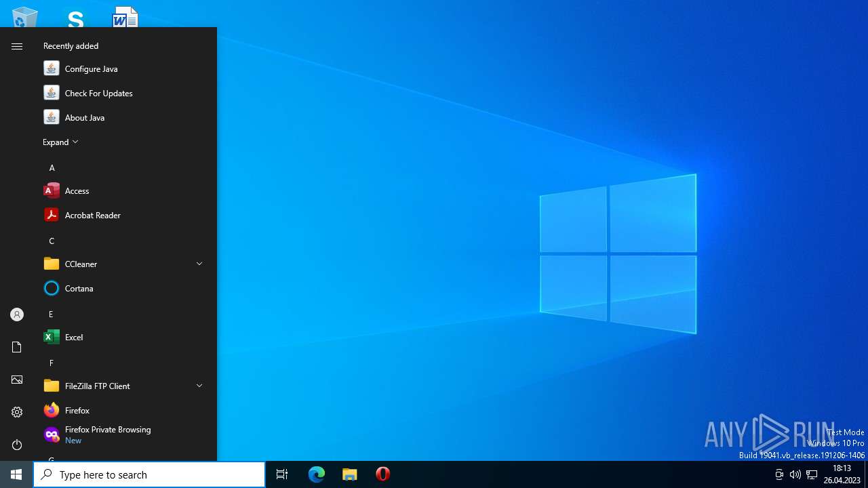Screen dimensions: 868x488
Task: Expand FileZilla FTP Client chevron arrow
Action: tap(199, 386)
